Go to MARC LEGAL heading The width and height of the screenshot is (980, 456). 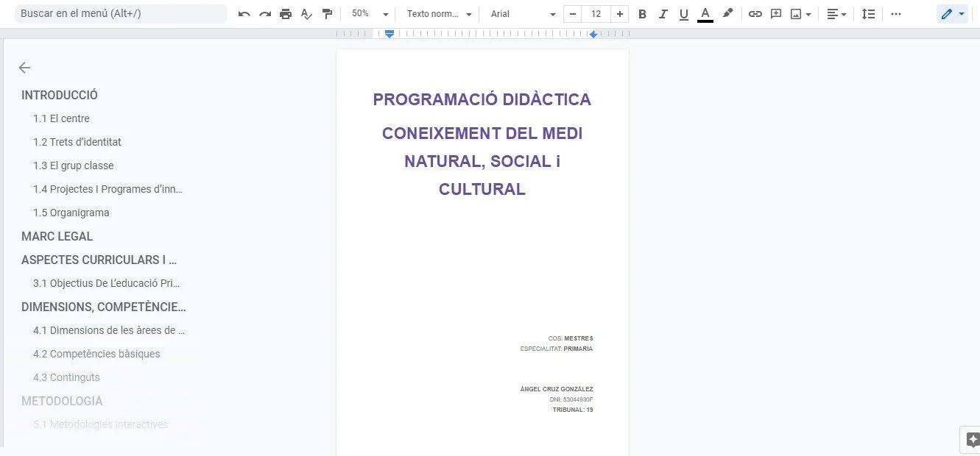57,236
